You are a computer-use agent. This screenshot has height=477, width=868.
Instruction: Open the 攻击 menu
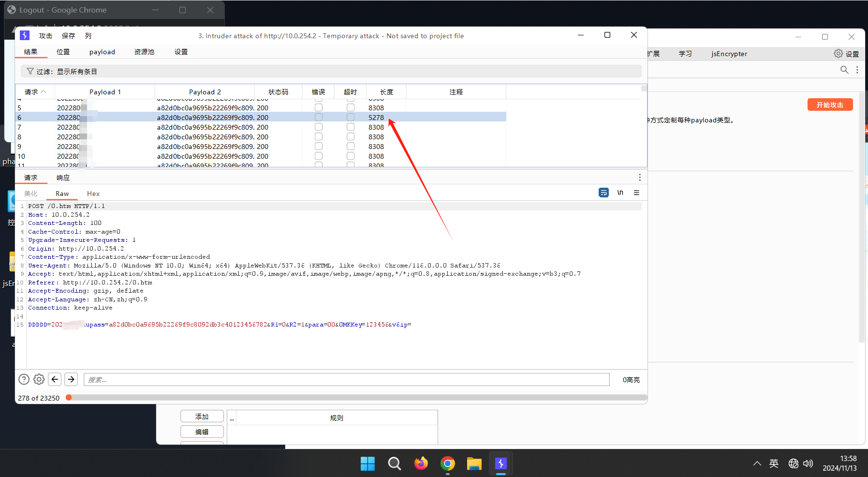tap(45, 36)
